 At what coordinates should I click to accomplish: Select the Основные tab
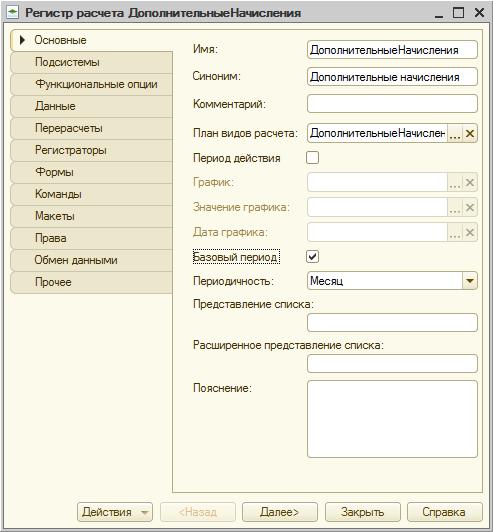(92, 40)
